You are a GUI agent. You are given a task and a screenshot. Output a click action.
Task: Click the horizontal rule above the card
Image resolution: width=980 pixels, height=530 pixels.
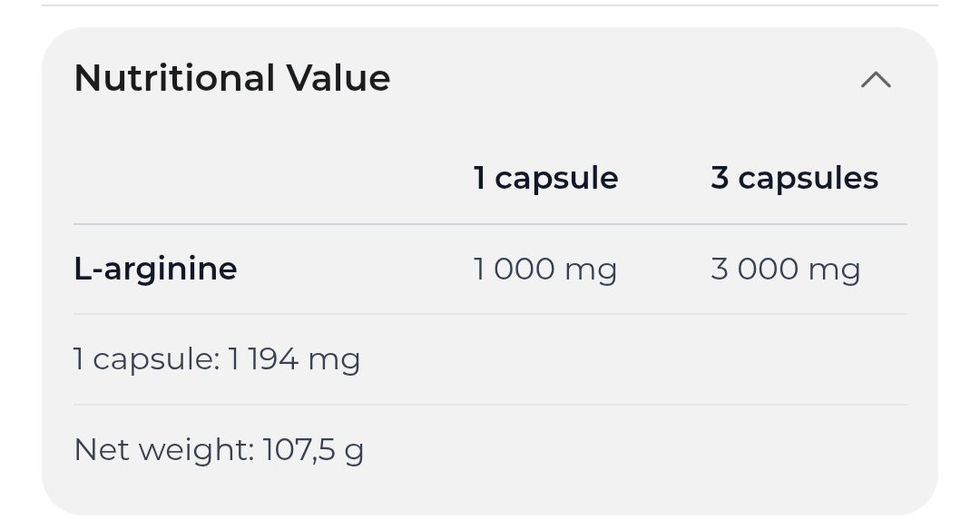490,5
